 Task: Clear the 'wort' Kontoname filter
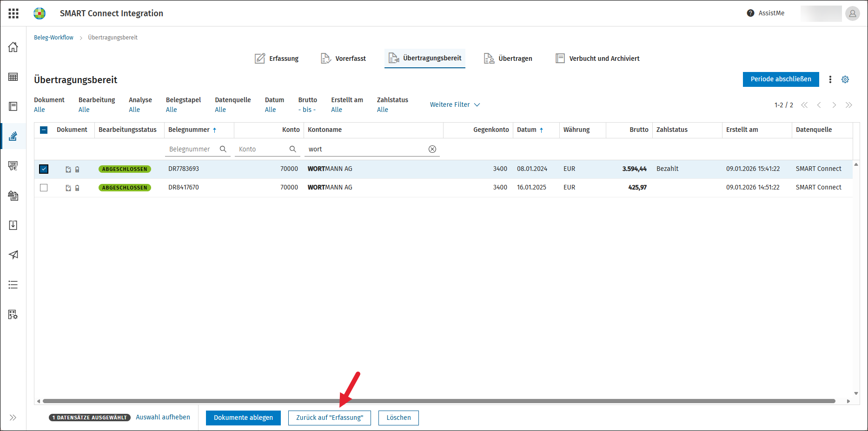point(432,149)
